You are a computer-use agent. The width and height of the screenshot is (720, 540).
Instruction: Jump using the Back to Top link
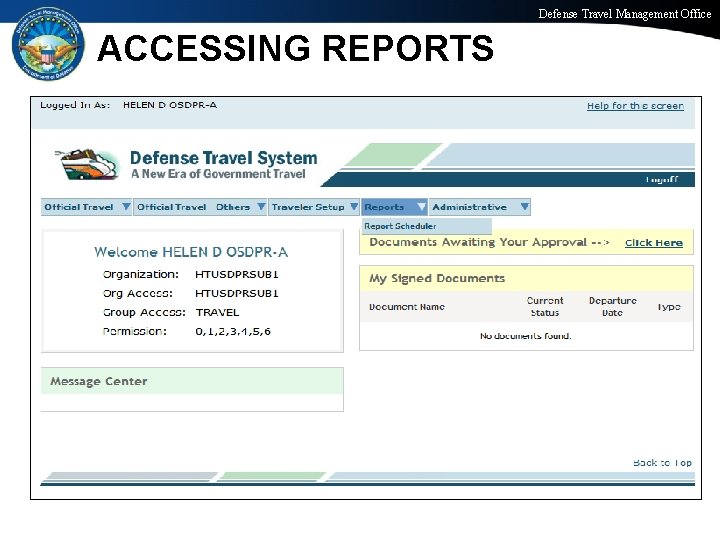662,462
